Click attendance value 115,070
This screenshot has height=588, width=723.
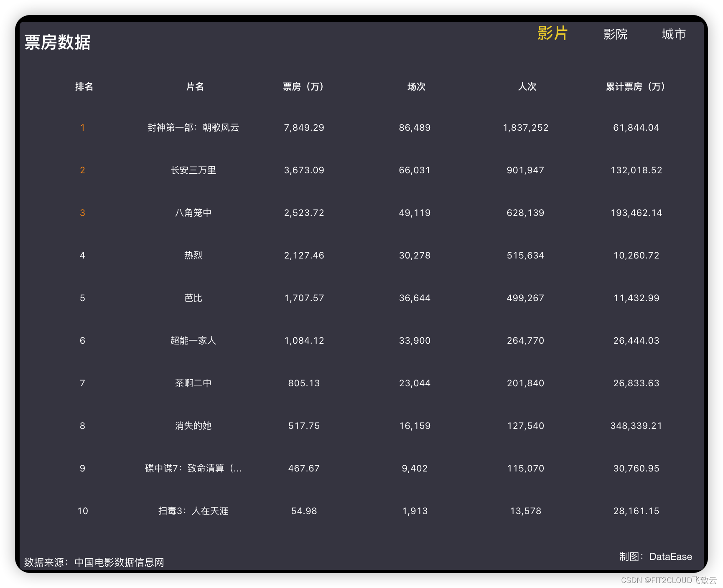coord(525,468)
